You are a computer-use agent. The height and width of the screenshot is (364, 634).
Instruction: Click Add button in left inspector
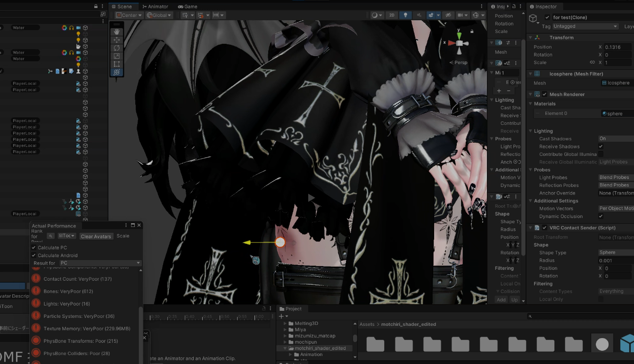click(501, 299)
